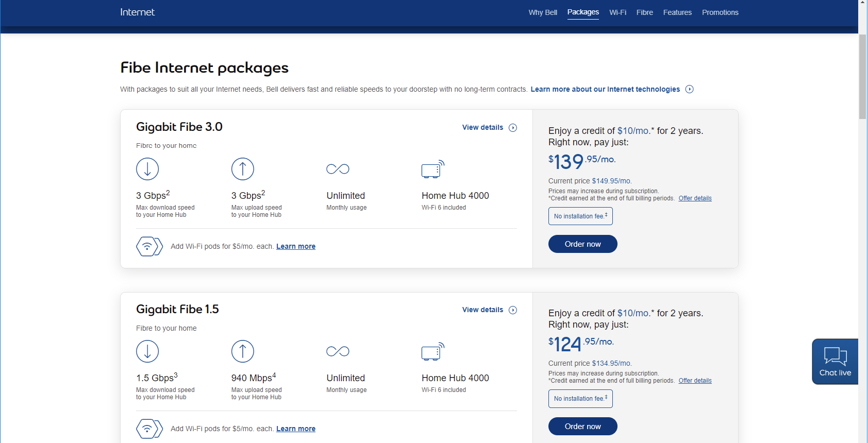868x443 pixels.
Task: Click the Fibe Internet packages heading
Action: click(204, 68)
